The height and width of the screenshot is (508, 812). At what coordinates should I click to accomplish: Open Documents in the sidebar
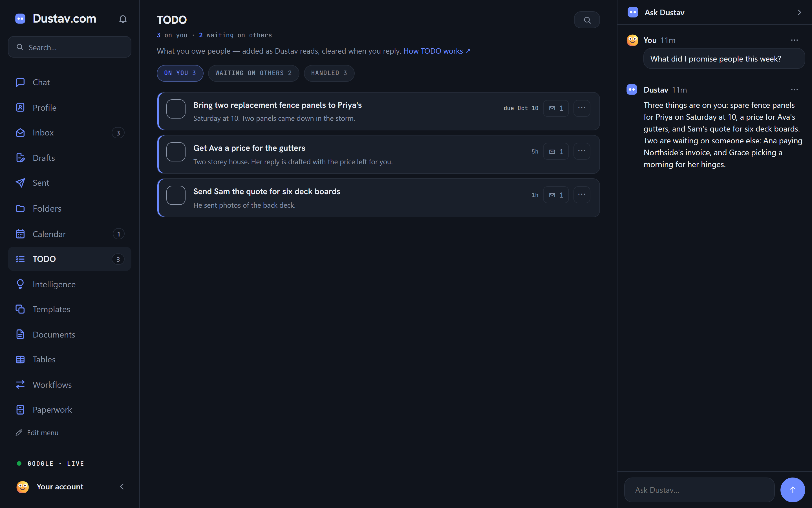[x=69, y=334]
